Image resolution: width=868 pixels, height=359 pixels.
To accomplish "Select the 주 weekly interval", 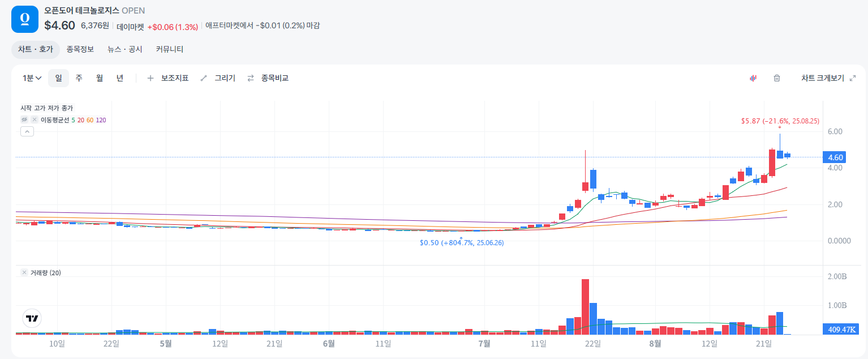I will point(79,78).
